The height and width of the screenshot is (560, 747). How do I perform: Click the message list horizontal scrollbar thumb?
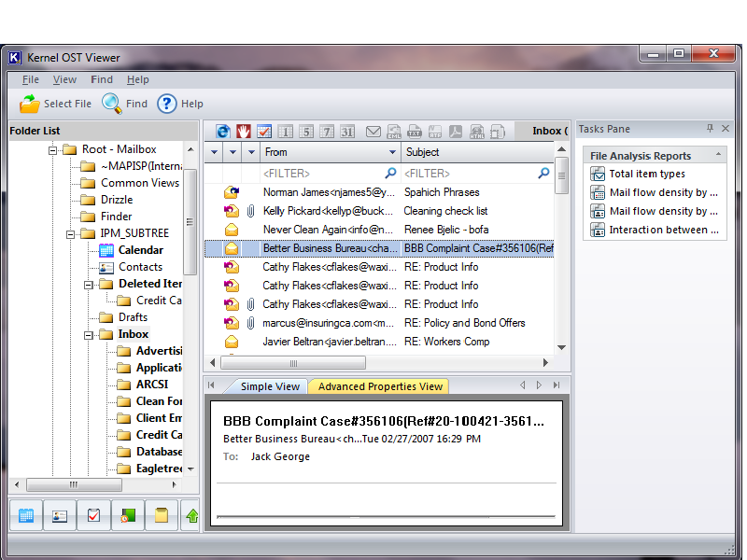coord(293,363)
